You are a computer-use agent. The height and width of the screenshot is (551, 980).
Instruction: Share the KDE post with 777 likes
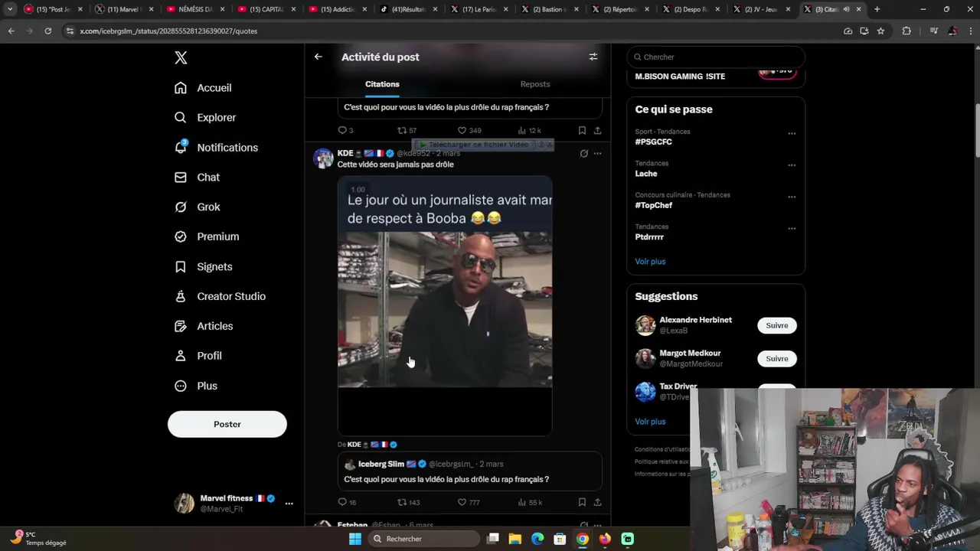point(597,502)
